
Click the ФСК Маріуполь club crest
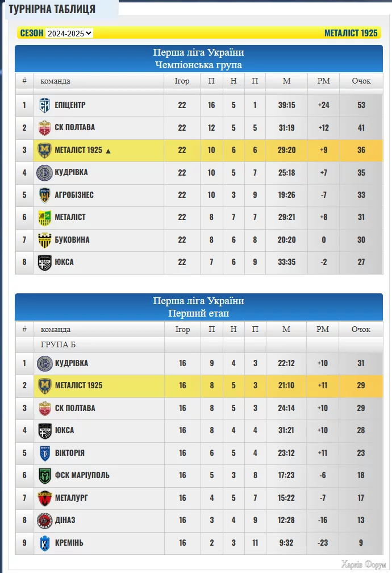[44, 476]
